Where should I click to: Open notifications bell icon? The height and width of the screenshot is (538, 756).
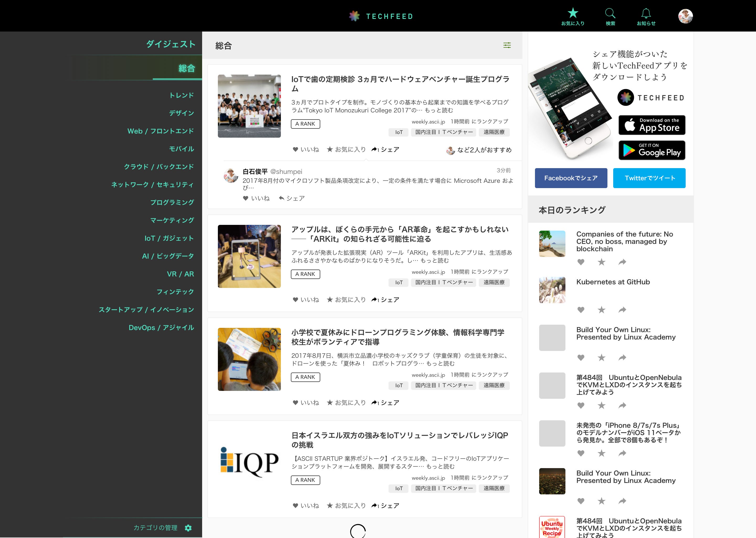coord(646,14)
